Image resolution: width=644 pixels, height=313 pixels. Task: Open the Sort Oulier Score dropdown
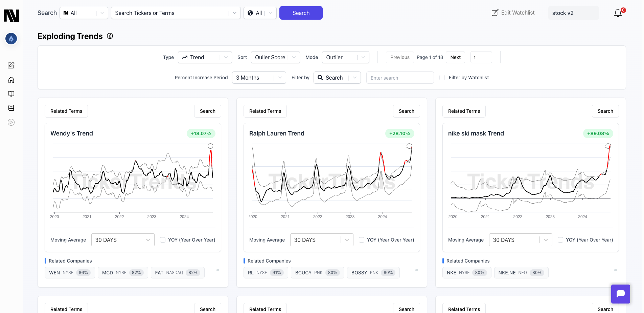tap(276, 57)
